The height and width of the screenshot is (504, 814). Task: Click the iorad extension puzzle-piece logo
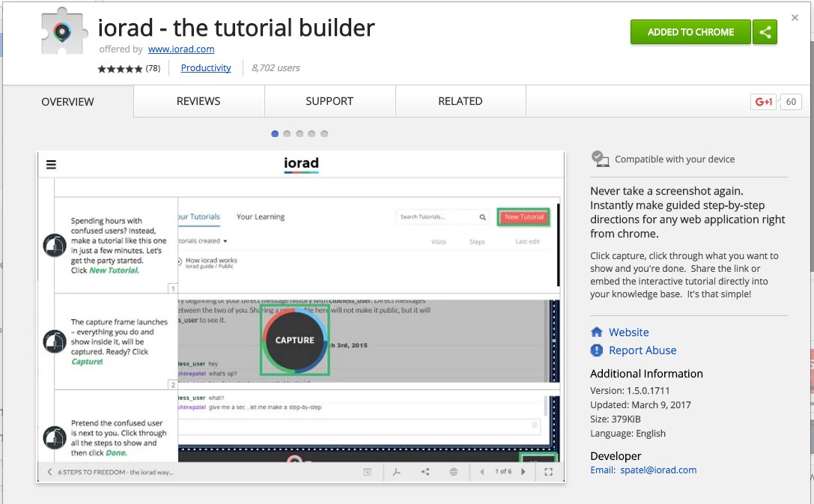63,31
